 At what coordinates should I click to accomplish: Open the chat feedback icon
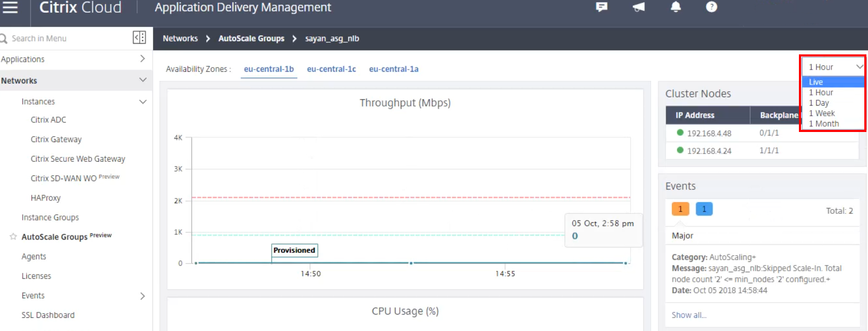click(602, 7)
